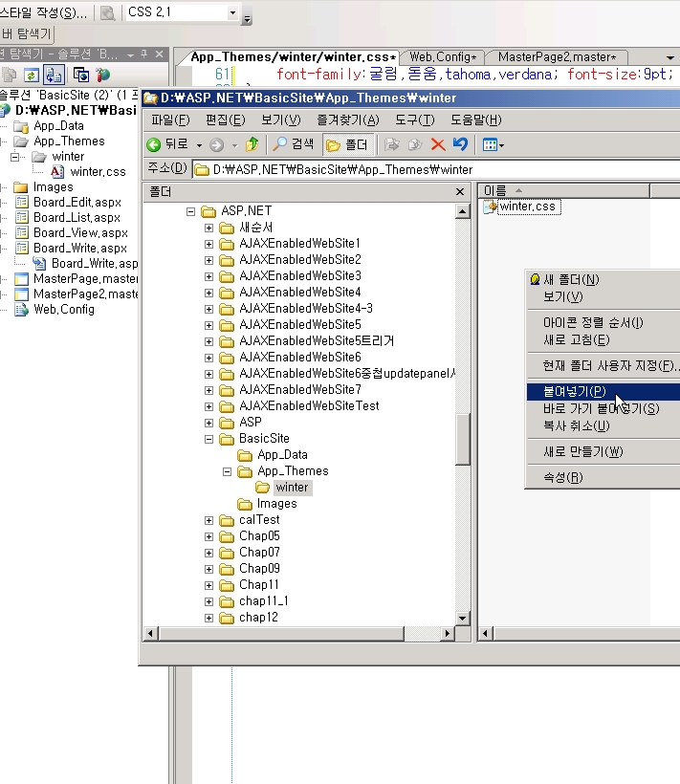Choose 보기(V) in context menu
Screen dimensions: 680x784
pos(603,297)
